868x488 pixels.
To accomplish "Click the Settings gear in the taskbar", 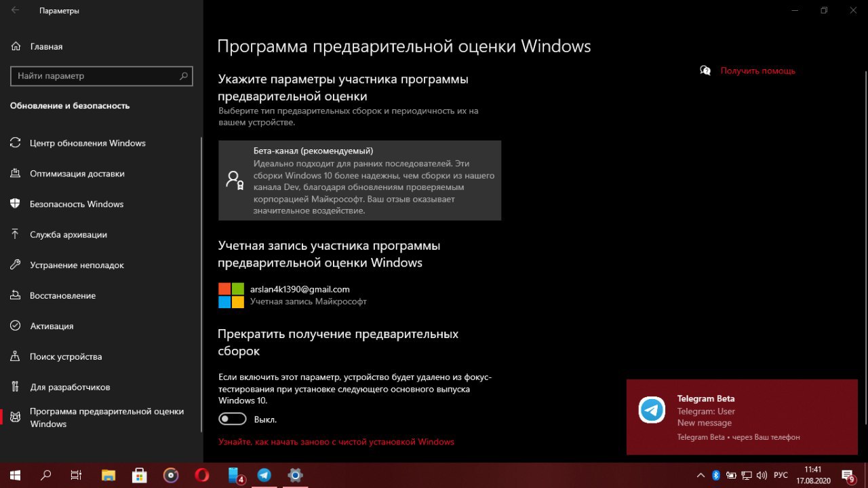I will (x=296, y=475).
